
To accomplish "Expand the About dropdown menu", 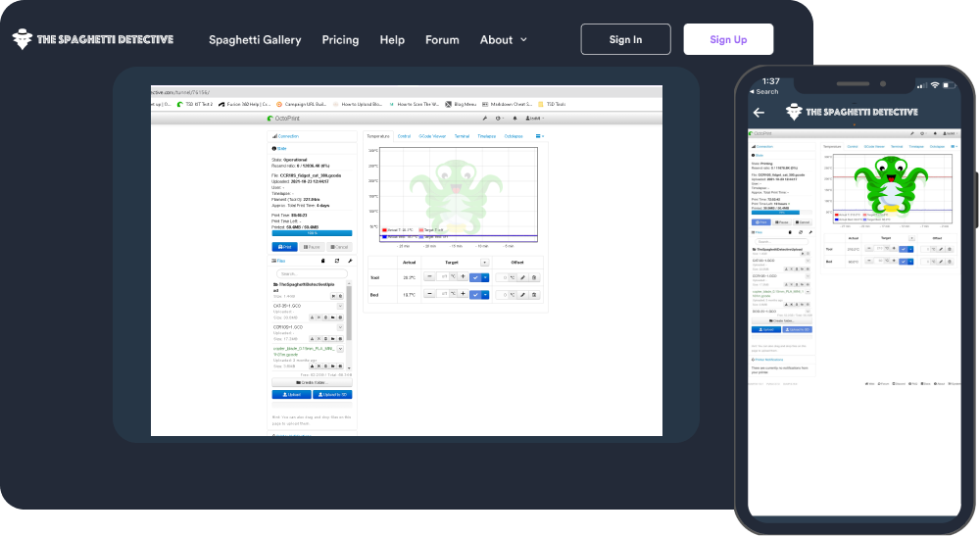I will point(503,40).
